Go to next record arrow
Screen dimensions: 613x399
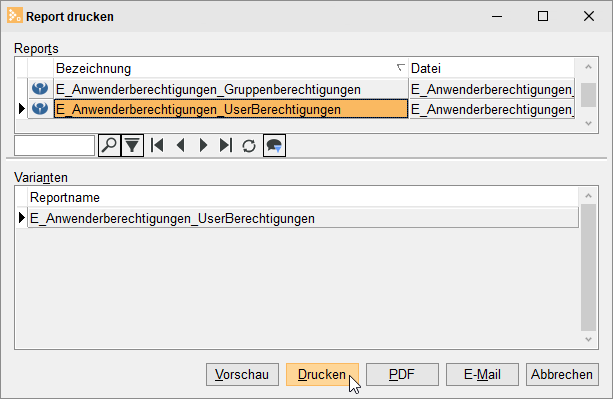[x=203, y=145]
